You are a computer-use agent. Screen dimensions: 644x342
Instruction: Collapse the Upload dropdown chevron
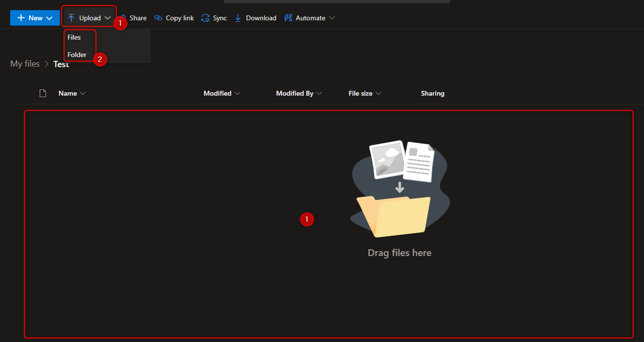(107, 18)
